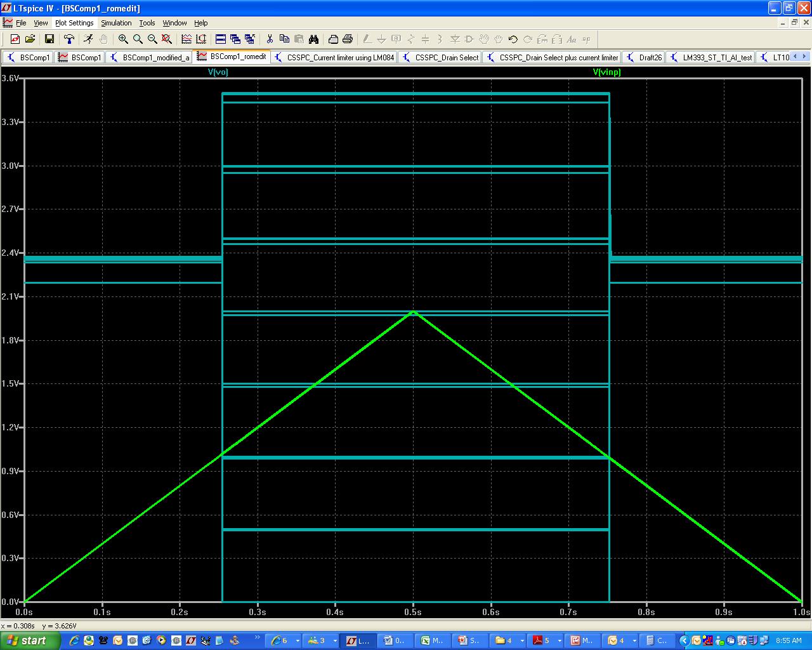This screenshot has width=812, height=650.
Task: Open the Simulation menu
Action: 116,23
